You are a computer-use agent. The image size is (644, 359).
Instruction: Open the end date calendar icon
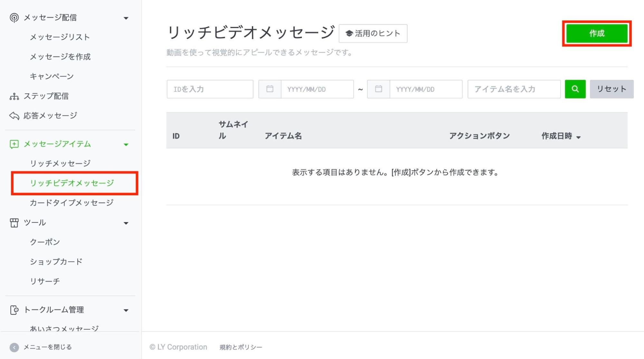tap(378, 89)
